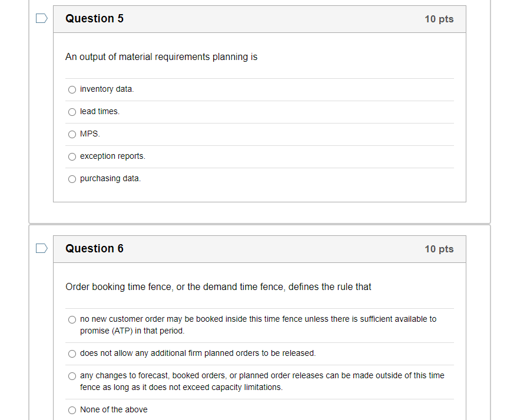Flag Question 6 for review
Screen dimensions: 527x420
click(x=41, y=248)
